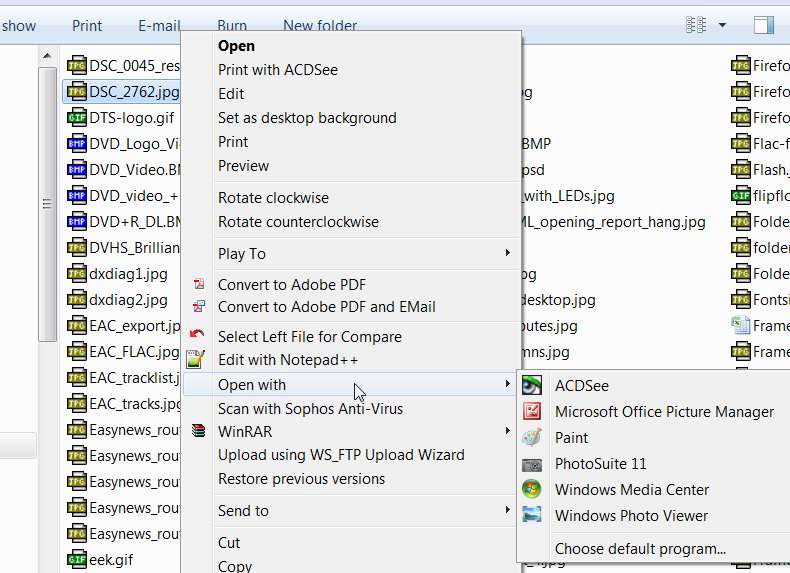790x573 pixels.
Task: Select the file Flash in the right column
Action: pyautogui.click(x=760, y=170)
